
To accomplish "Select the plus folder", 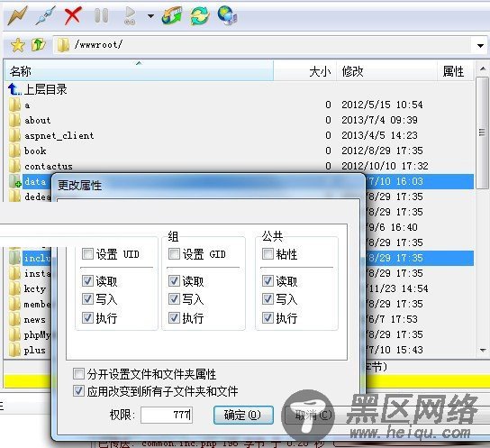I will [35, 350].
